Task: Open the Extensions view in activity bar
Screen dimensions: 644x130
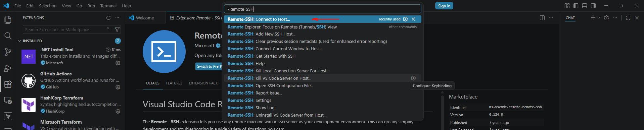Action: tap(8, 84)
